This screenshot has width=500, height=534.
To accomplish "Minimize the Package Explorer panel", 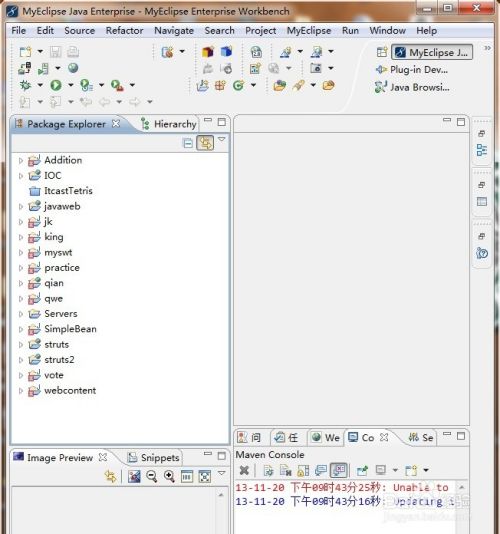I will (208, 120).
